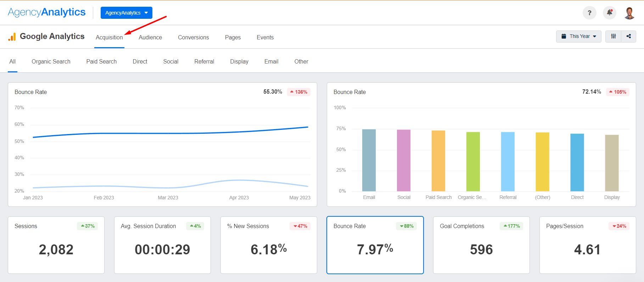
Task: Select the highlighted Bounce Rate 7.97% card
Action: 375,245
